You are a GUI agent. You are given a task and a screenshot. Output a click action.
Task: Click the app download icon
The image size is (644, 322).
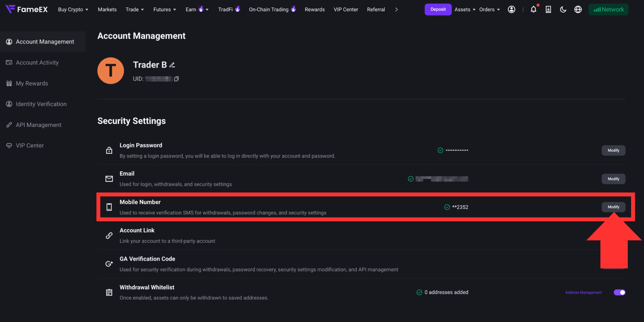(548, 9)
